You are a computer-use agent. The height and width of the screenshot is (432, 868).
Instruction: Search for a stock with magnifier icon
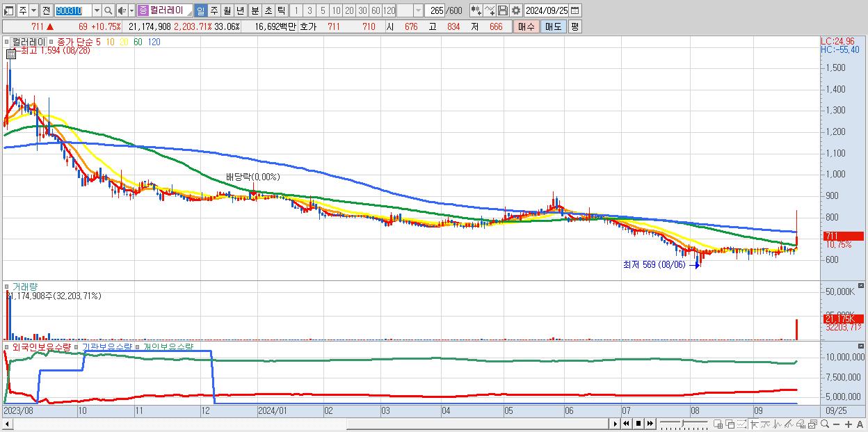[x=109, y=10]
